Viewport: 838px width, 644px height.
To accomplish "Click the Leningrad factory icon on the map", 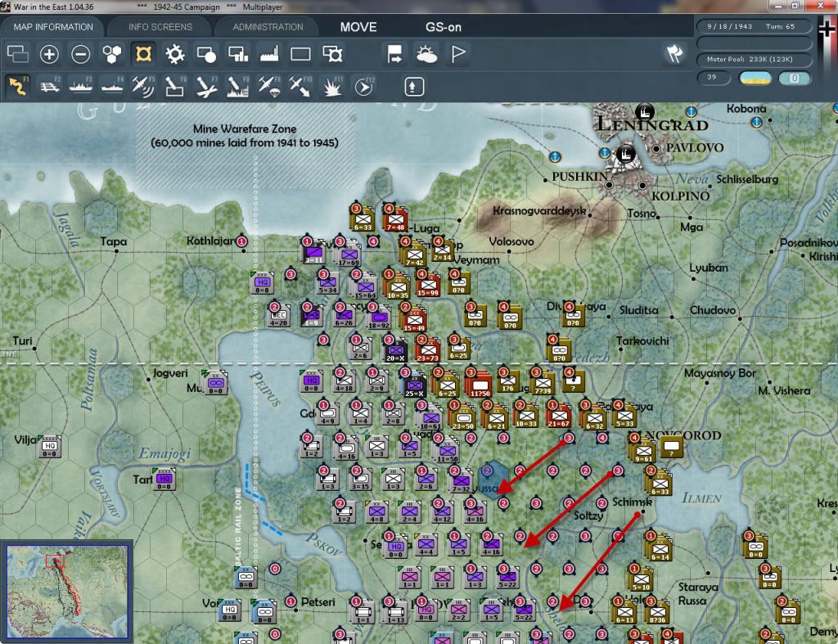I will (645, 112).
